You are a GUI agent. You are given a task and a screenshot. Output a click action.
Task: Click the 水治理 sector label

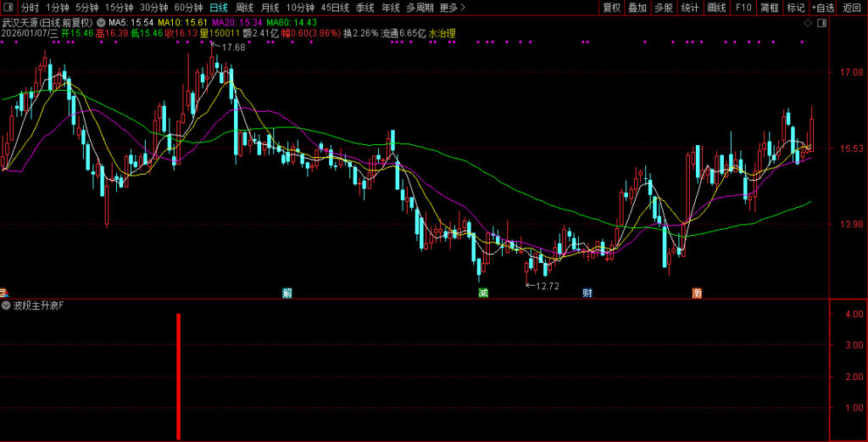tap(442, 34)
